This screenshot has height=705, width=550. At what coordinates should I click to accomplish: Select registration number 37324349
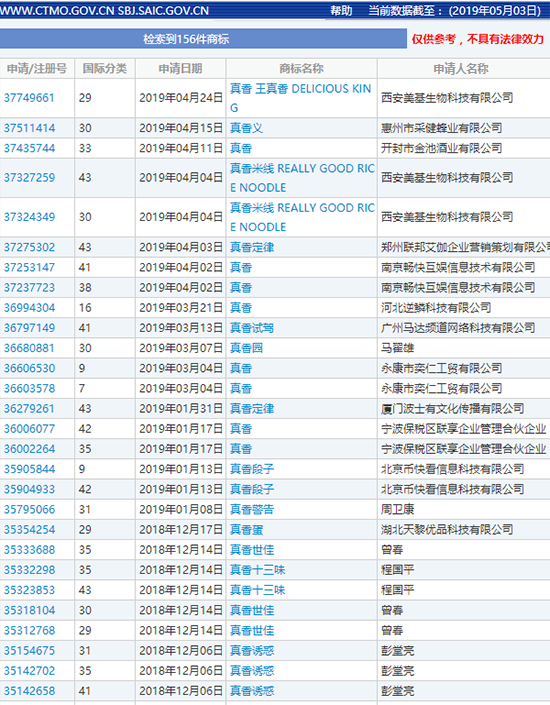click(29, 217)
